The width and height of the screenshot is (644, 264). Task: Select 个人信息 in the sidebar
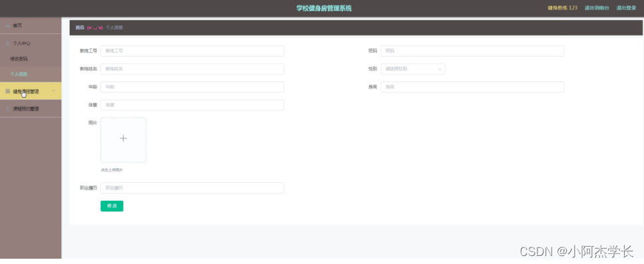pyautogui.click(x=19, y=74)
